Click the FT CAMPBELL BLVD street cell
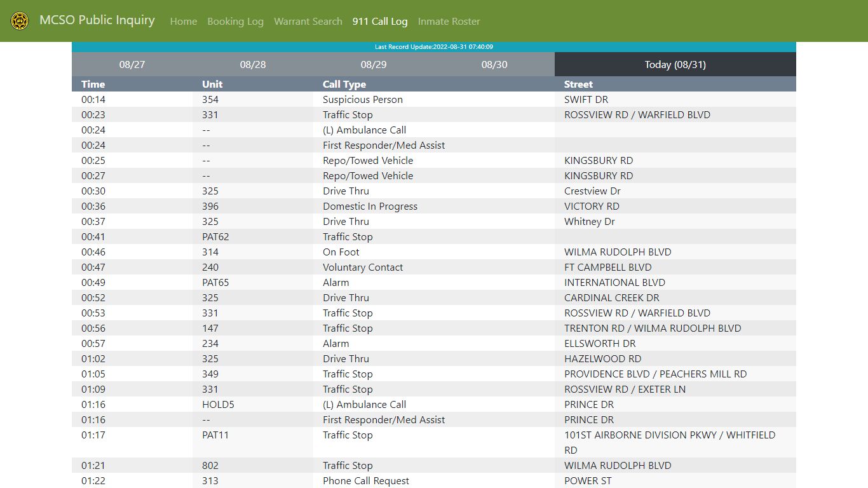 tap(675, 267)
